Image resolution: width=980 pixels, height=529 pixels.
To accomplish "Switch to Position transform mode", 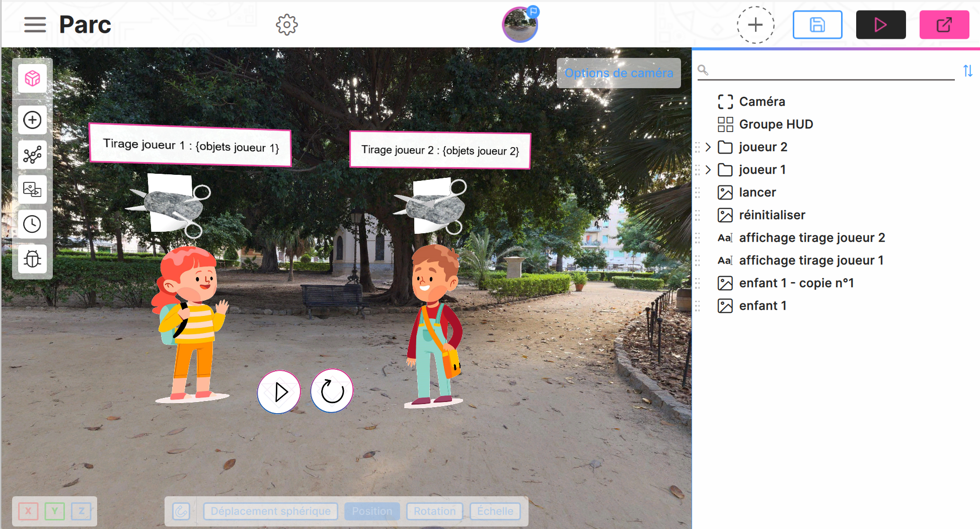I will click(372, 511).
